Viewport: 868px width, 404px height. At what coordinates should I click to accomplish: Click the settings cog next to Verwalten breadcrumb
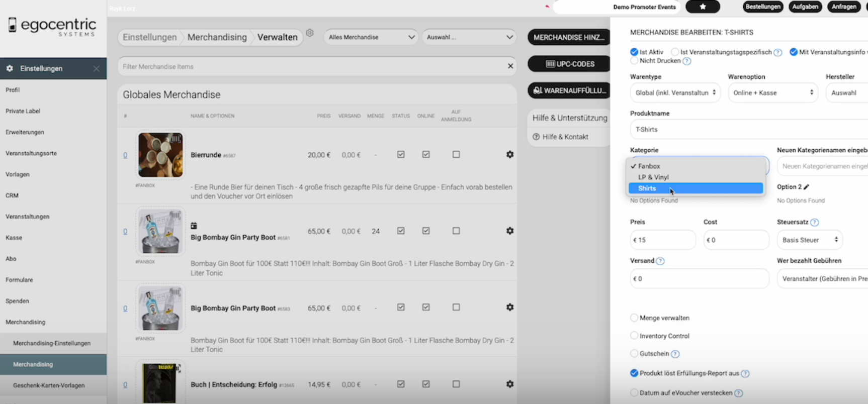click(310, 33)
